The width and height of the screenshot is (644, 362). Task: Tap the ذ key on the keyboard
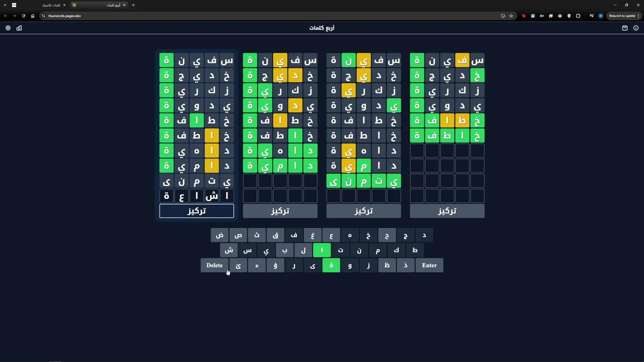406,265
